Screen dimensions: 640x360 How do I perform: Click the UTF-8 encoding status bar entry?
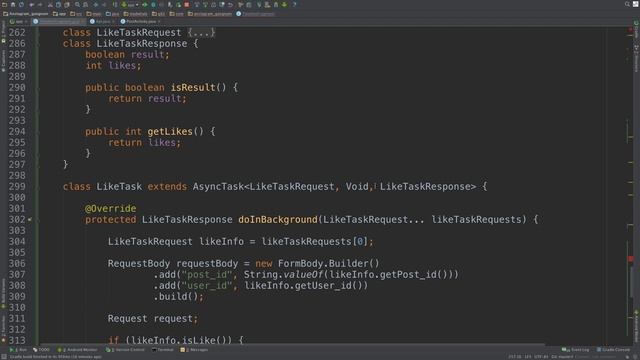point(541,357)
